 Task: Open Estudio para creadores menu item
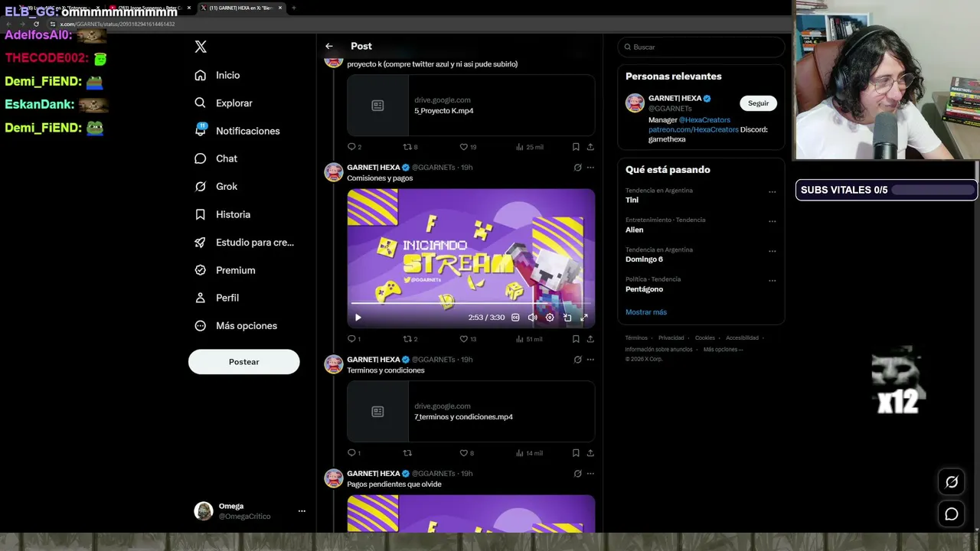243,242
